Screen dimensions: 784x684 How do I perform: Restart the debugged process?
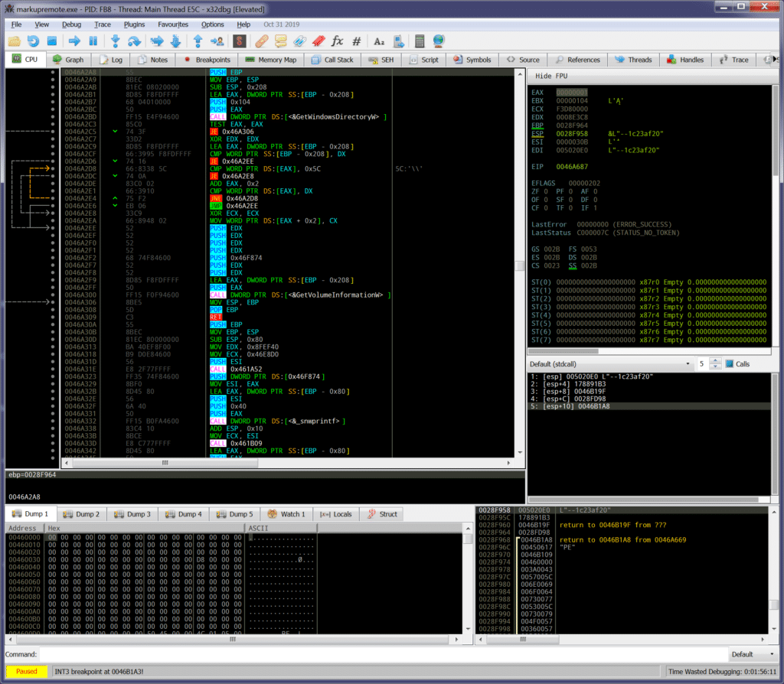pyautogui.click(x=31, y=41)
